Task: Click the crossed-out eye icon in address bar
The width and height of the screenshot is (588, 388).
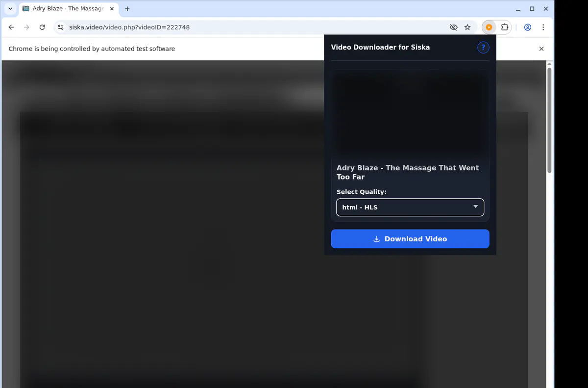Action: point(454,27)
